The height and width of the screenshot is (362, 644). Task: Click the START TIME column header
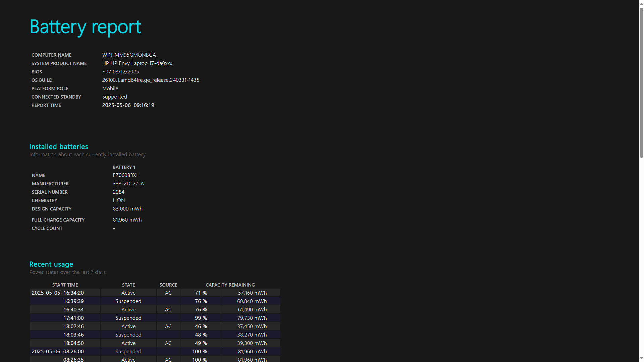click(65, 285)
